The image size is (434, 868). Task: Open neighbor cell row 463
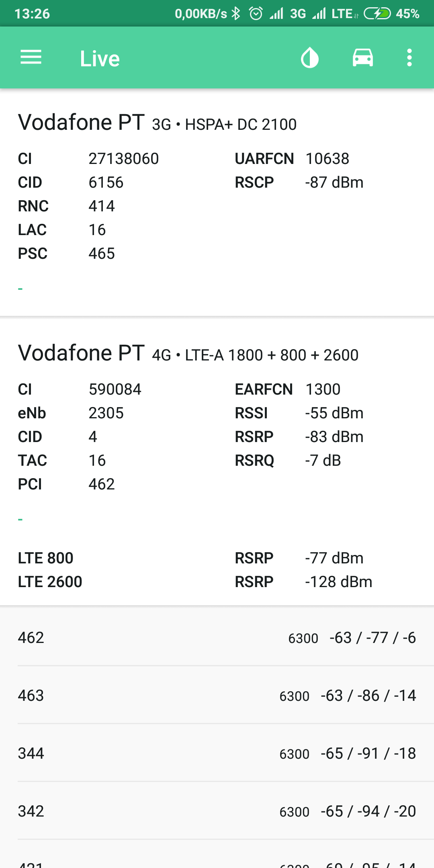[x=217, y=695]
